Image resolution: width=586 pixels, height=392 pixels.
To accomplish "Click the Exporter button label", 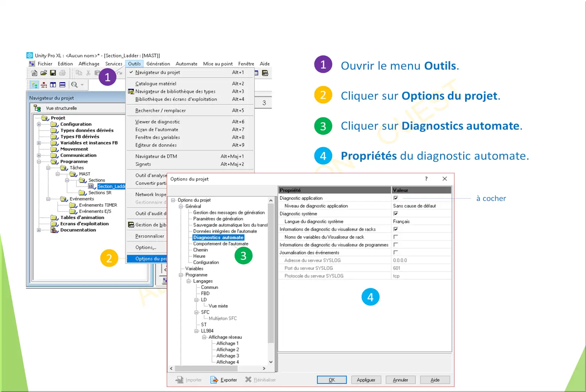I will 229,380.
